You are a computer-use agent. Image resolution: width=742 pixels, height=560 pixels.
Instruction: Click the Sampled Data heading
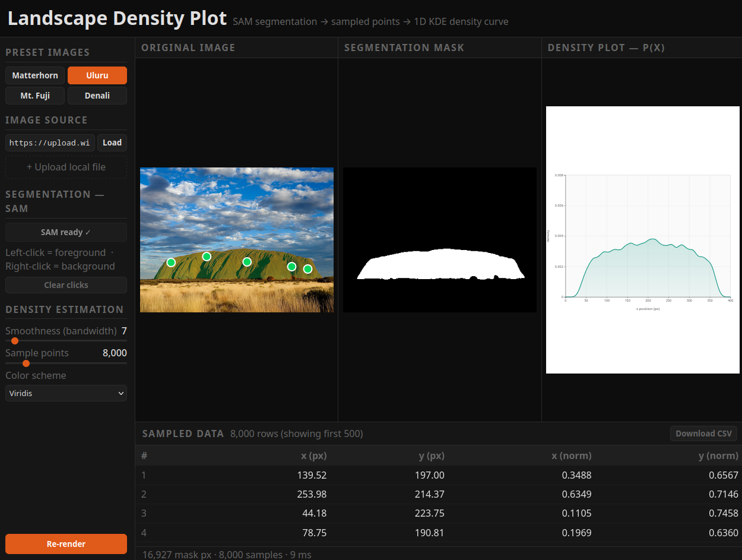[183, 434]
